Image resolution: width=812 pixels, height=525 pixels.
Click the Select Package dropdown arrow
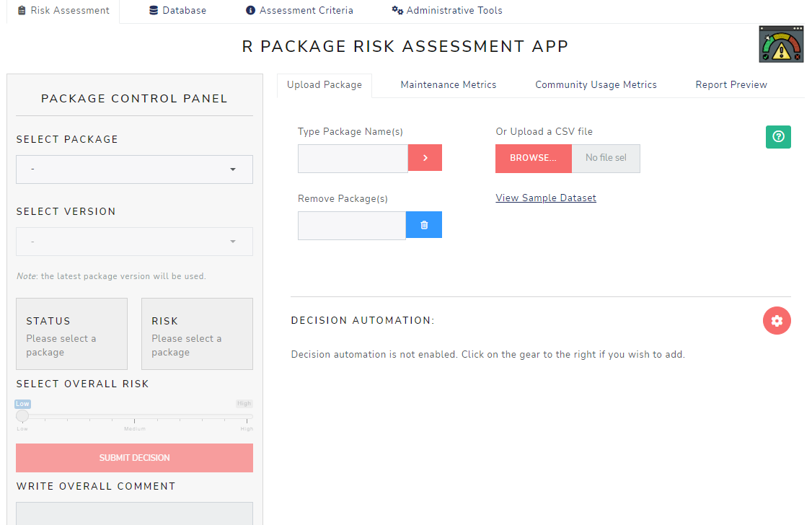point(232,169)
